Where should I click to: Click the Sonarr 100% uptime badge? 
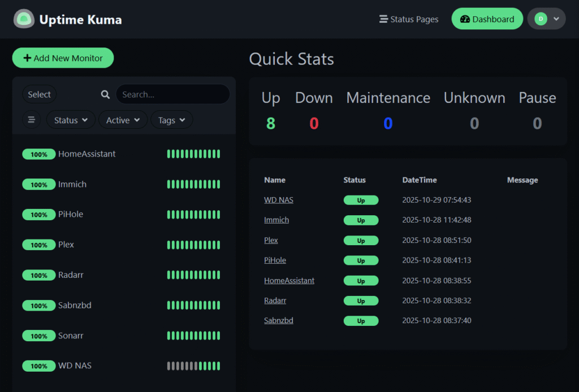coord(38,336)
